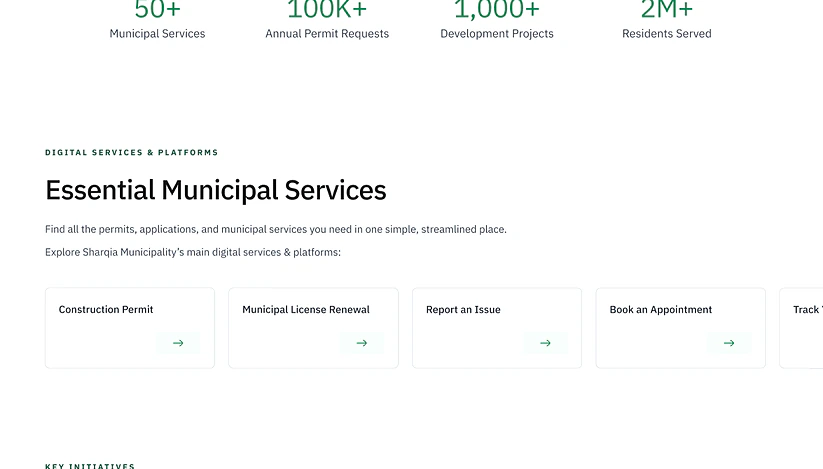Click the Annual Permit Requests stat label
Viewport: 823px width, 469px height.
327,34
